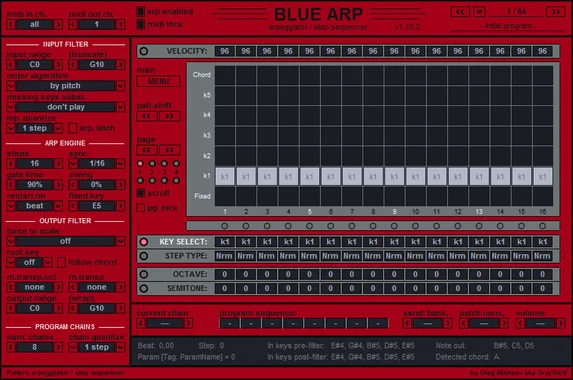The image size is (573, 380).
Task: Increase midi in channel
Action: 58,24
